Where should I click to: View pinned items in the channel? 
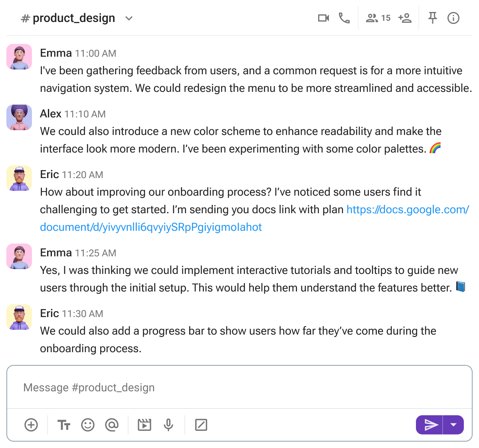click(432, 18)
